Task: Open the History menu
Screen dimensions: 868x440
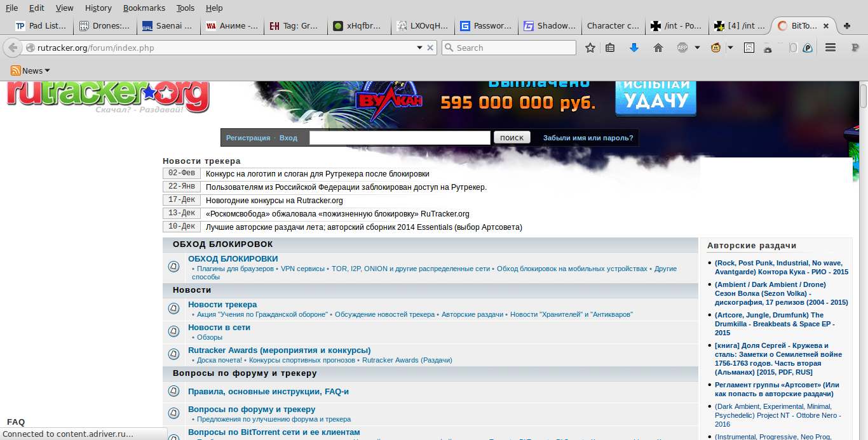Action: (98, 8)
